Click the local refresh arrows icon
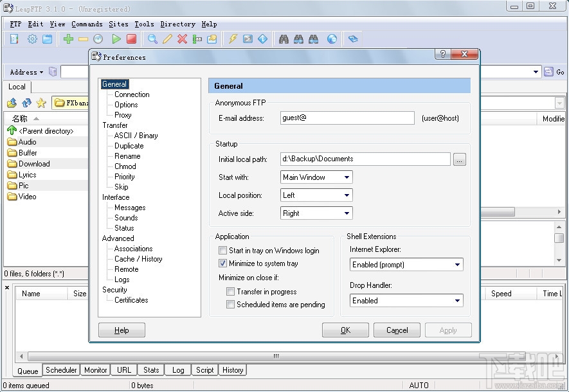Image resolution: width=569 pixels, height=392 pixels. [x=26, y=103]
